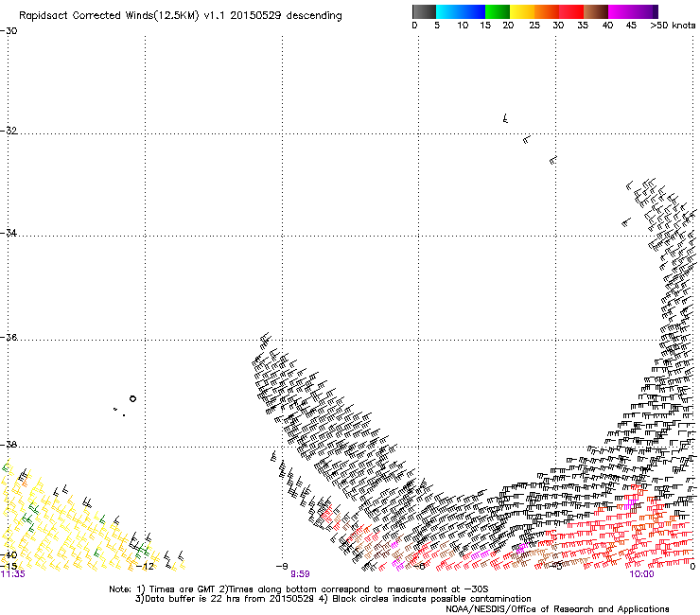Image resolution: width=700 pixels, height=615 pixels.
Task: Click the '-30' latitude axis label
Action: (9, 31)
